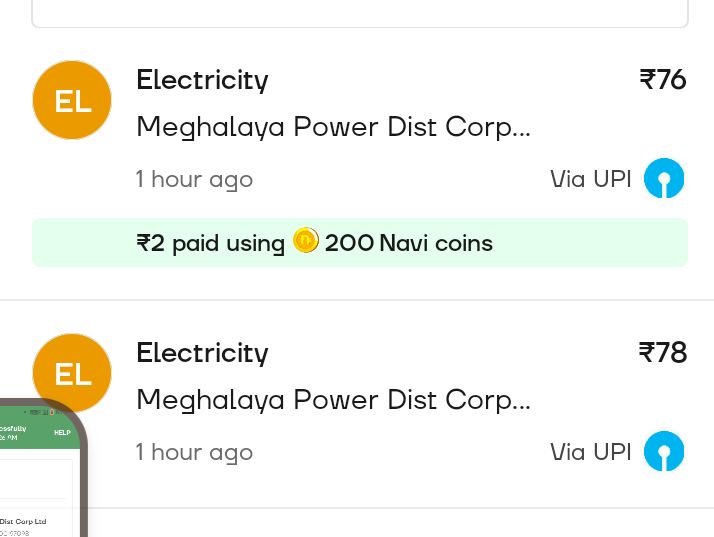
Task: Click the ₹78 amount
Action: pyautogui.click(x=663, y=353)
